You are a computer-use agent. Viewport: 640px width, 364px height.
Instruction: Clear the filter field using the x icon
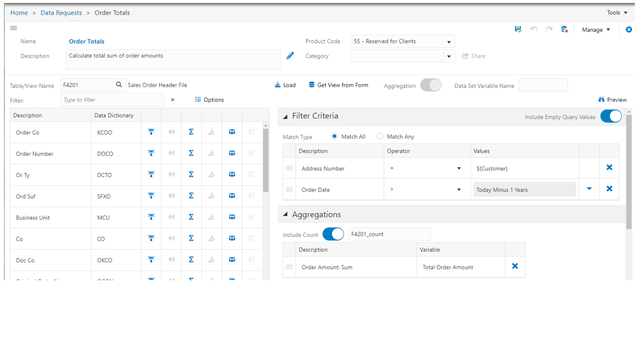coord(172,100)
